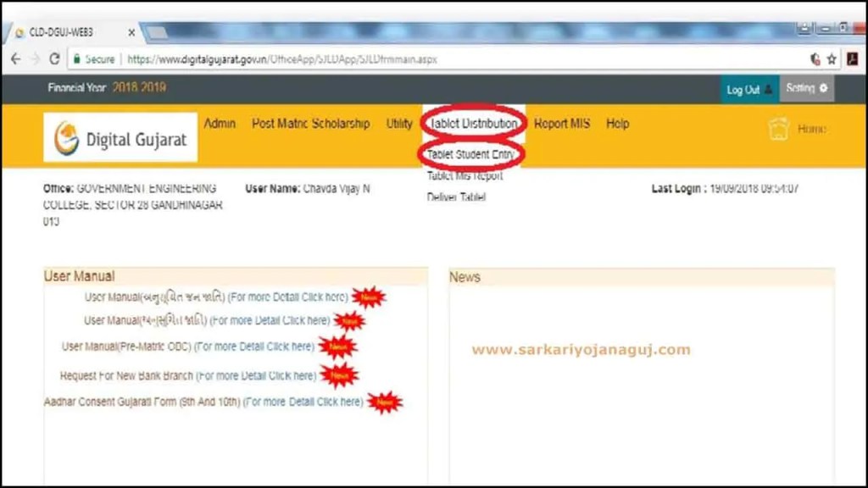This screenshot has height=488, width=868.
Task: Select Deliver Tablet menu entry
Action: (456, 197)
